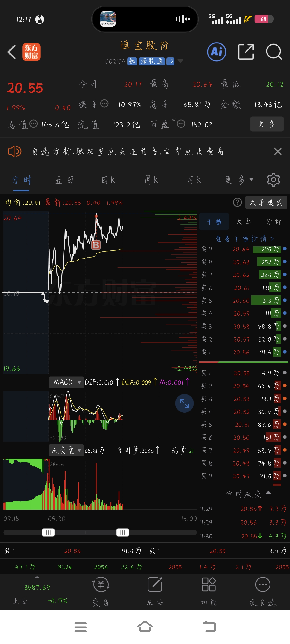Open chart settings gear icon
290x644 pixels.
(273, 180)
